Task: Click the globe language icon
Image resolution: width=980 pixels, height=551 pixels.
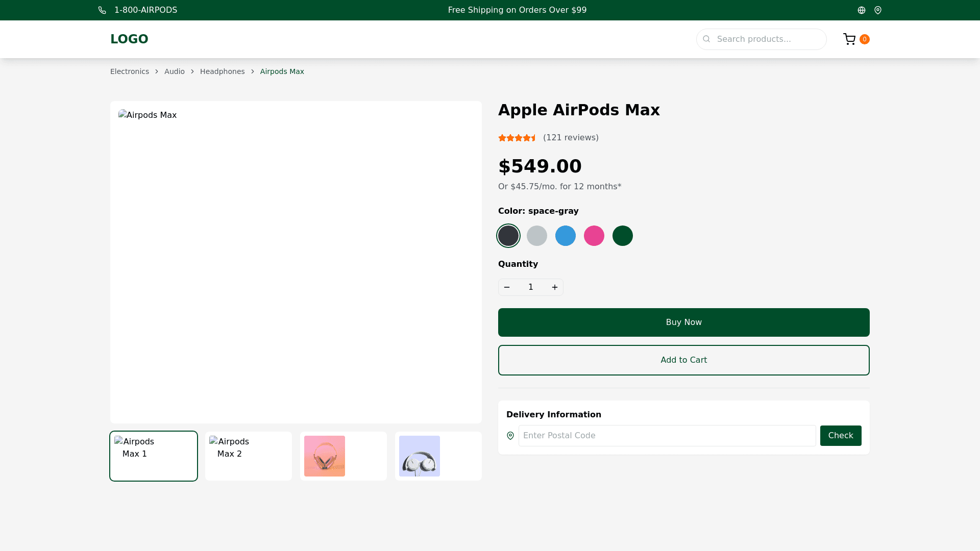Action: tap(862, 10)
